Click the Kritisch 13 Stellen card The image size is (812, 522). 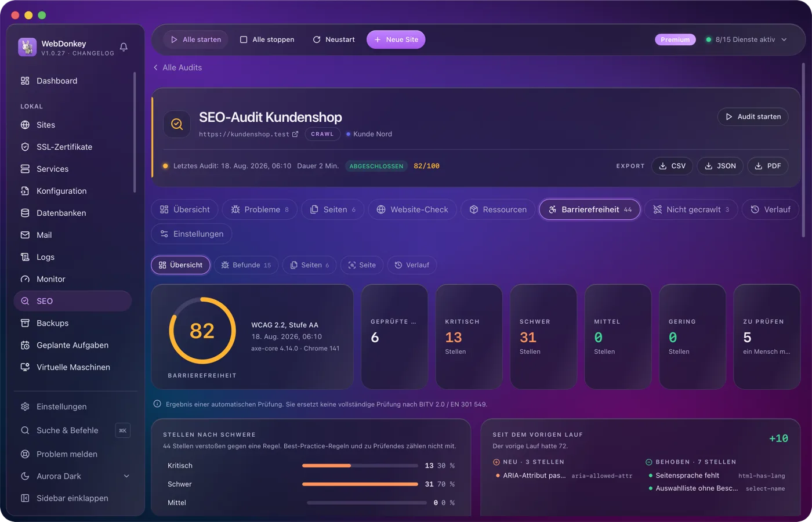469,336
